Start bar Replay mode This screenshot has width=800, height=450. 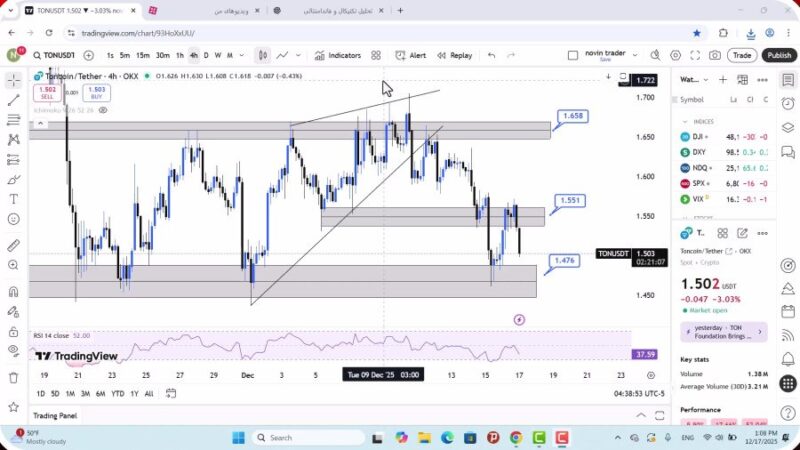(454, 56)
